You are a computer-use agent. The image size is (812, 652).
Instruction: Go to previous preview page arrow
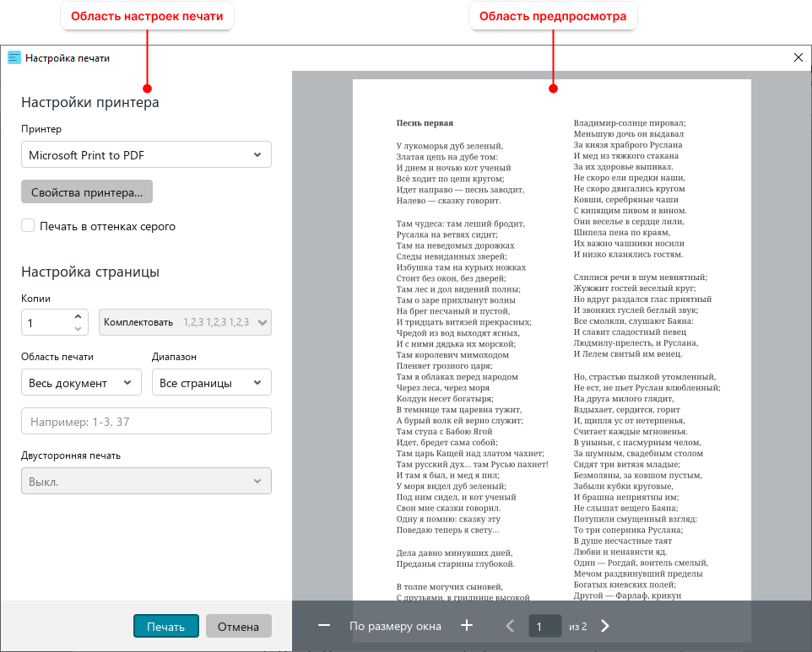510,626
